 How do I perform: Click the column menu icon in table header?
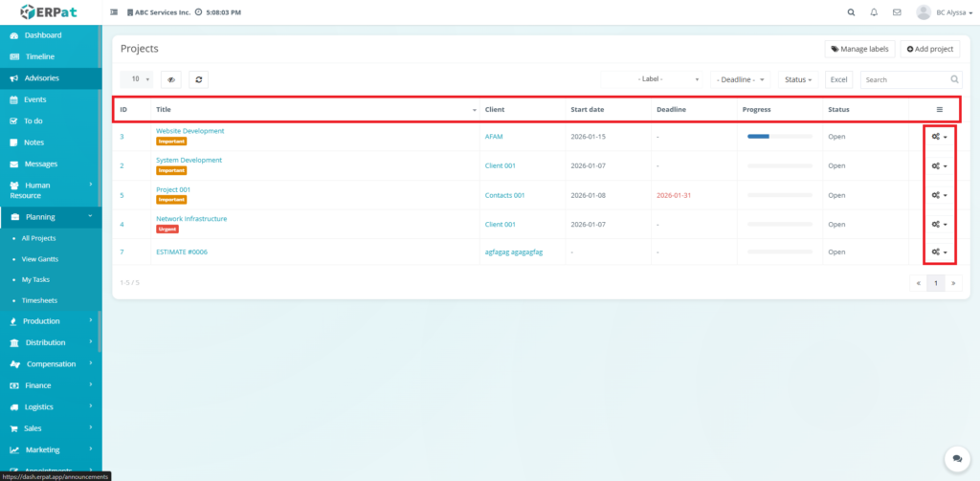(939, 109)
